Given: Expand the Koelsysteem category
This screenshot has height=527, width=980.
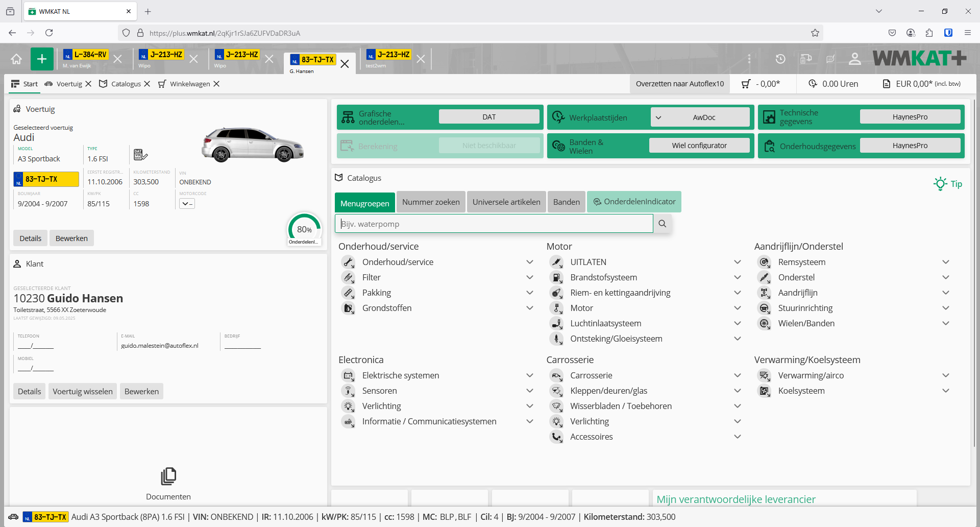Looking at the screenshot, I should coord(945,391).
